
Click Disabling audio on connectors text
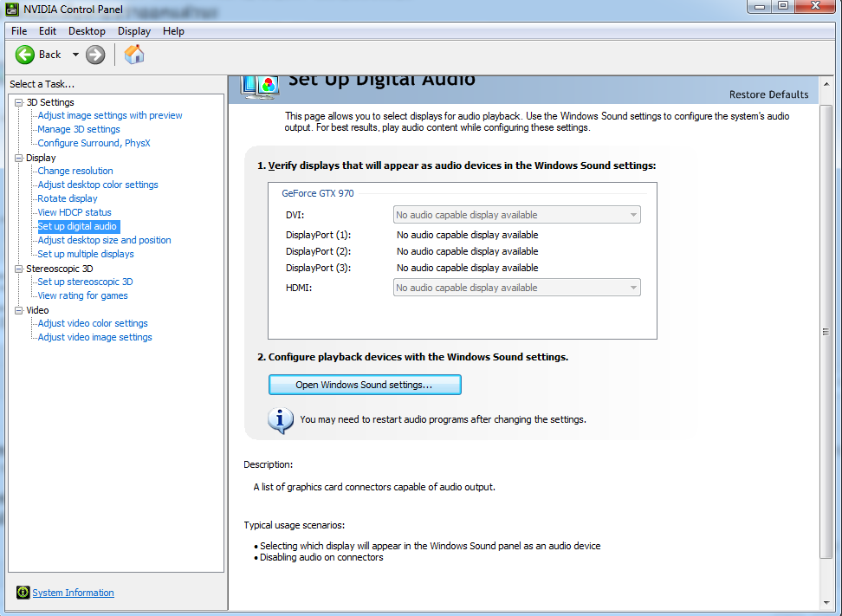click(x=321, y=557)
